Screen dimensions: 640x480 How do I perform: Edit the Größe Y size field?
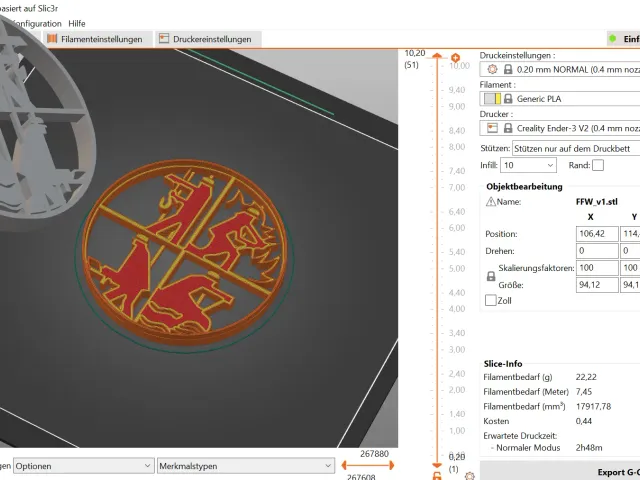(630, 285)
